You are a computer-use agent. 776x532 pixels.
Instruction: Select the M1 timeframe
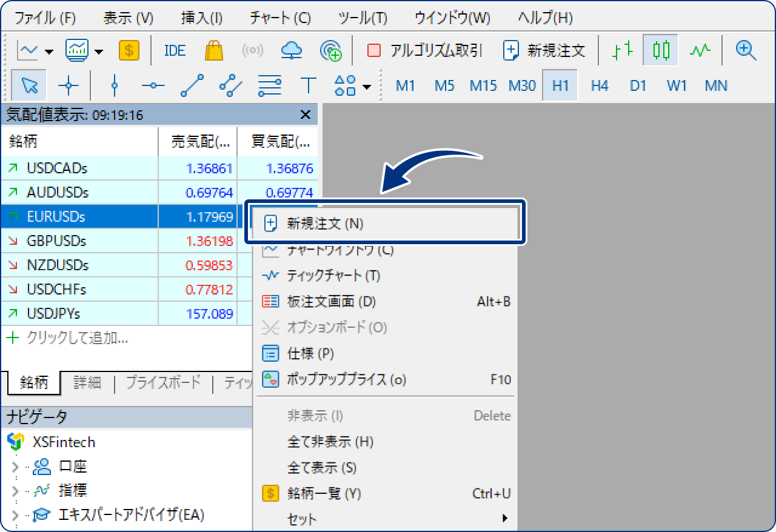pos(405,85)
